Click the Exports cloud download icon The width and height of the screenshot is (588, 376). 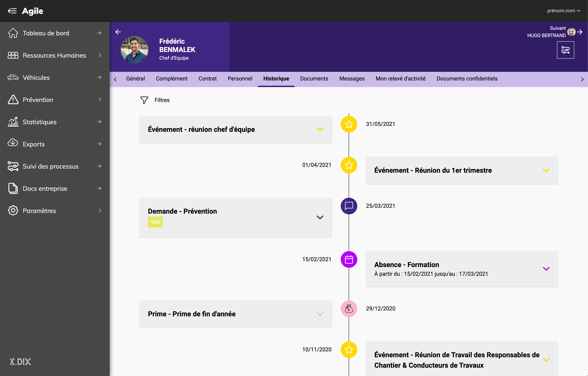coord(13,142)
